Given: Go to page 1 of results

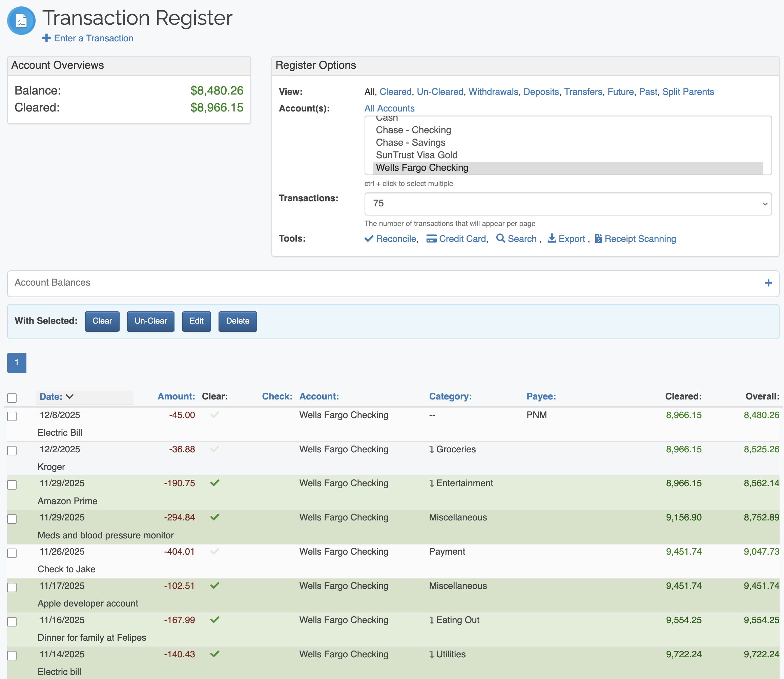Looking at the screenshot, I should pyautogui.click(x=17, y=363).
